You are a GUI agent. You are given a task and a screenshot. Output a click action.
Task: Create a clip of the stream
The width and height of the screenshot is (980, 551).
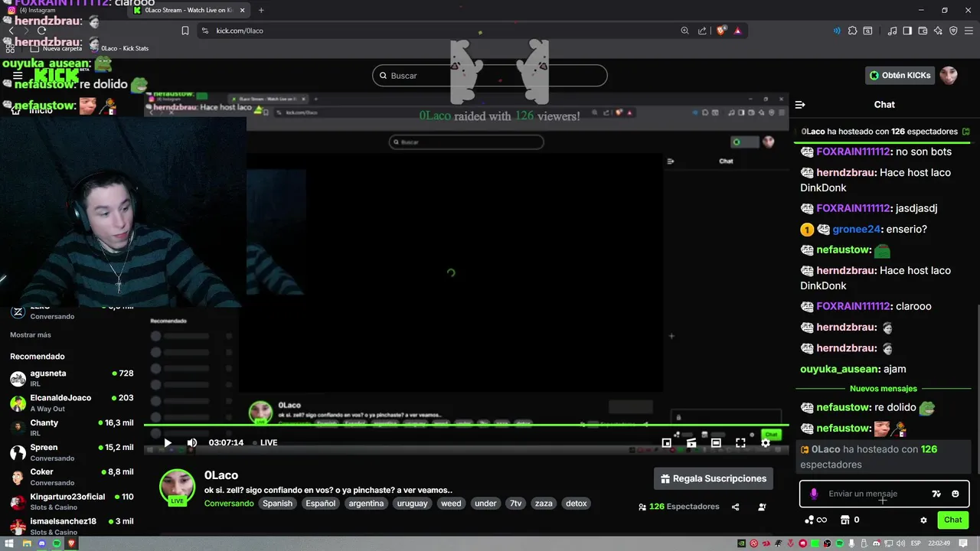691,442
